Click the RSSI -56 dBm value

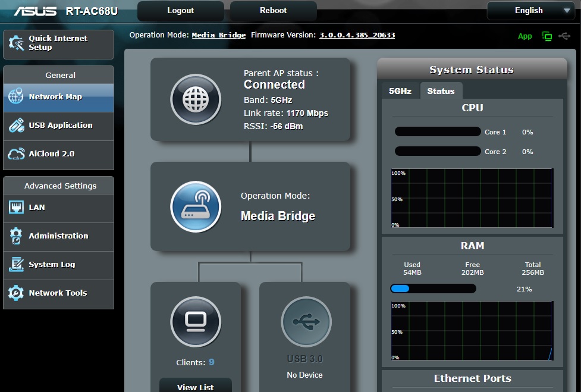[287, 126]
